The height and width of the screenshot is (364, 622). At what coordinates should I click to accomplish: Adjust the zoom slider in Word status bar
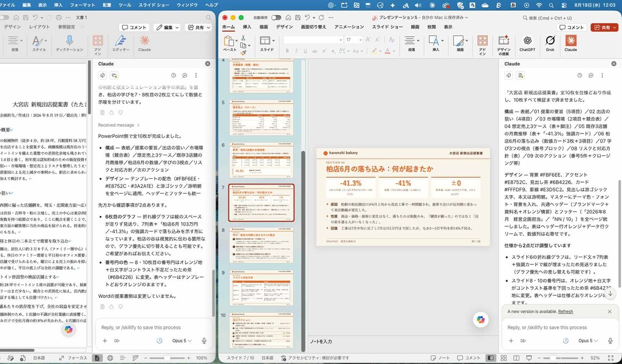click(167, 358)
